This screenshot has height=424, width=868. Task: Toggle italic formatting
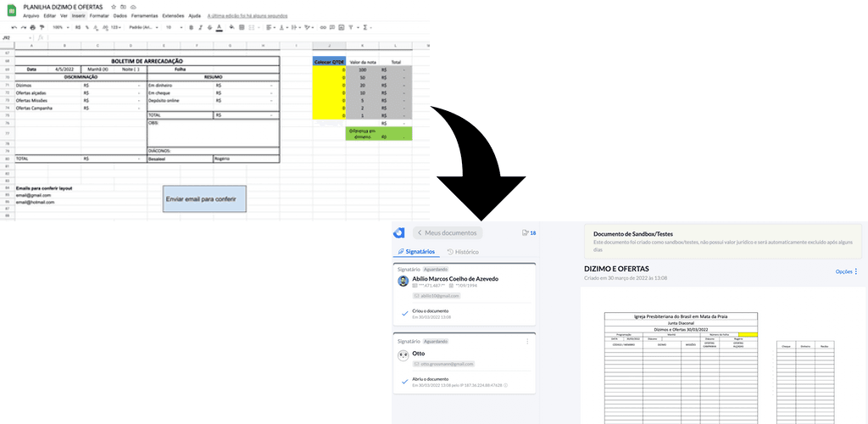click(200, 27)
